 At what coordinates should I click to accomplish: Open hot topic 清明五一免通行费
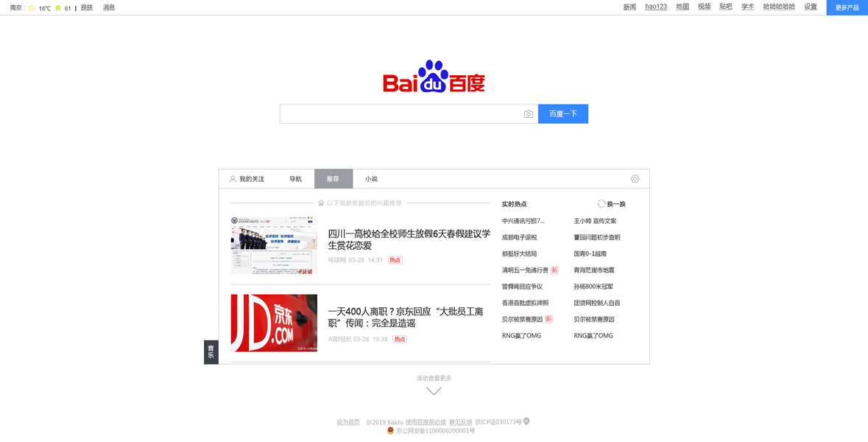[525, 270]
